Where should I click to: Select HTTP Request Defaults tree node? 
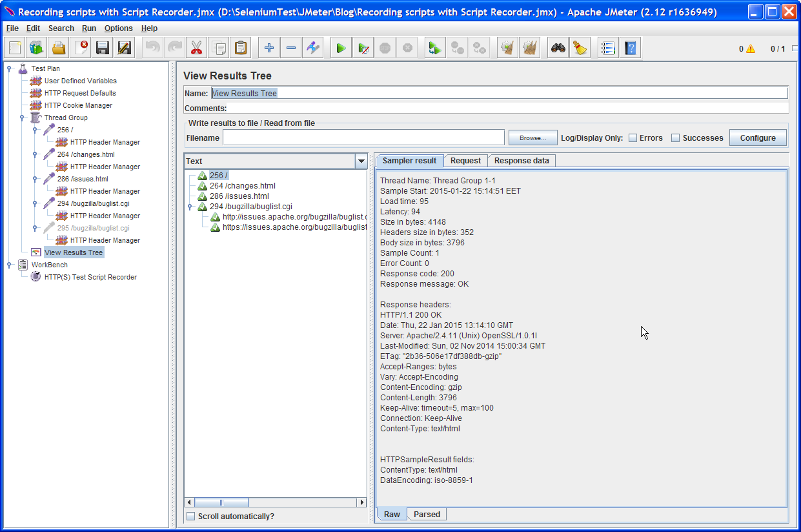[x=80, y=93]
